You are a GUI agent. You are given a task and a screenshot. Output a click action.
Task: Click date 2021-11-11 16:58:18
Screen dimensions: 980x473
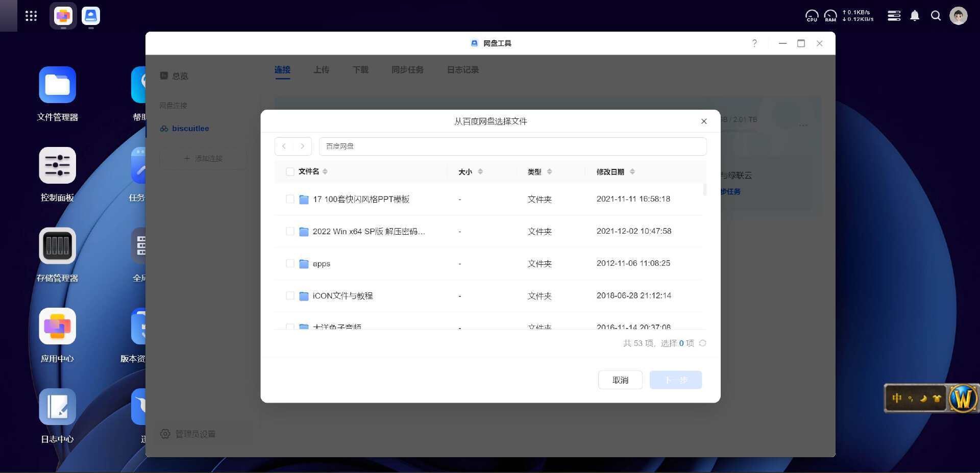[633, 199]
